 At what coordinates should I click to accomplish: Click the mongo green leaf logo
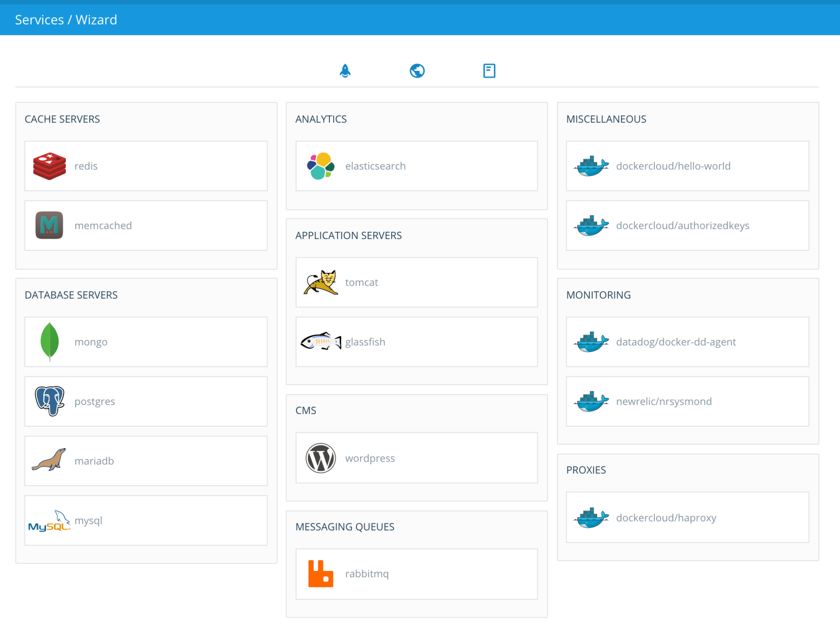click(x=49, y=342)
